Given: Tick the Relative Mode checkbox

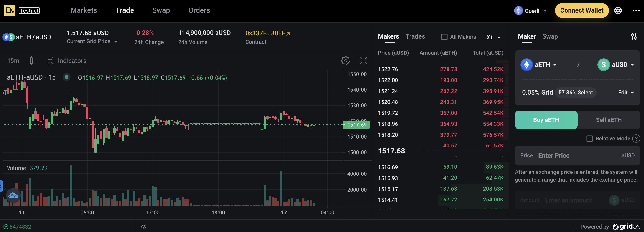Looking at the screenshot, I should click(x=589, y=139).
